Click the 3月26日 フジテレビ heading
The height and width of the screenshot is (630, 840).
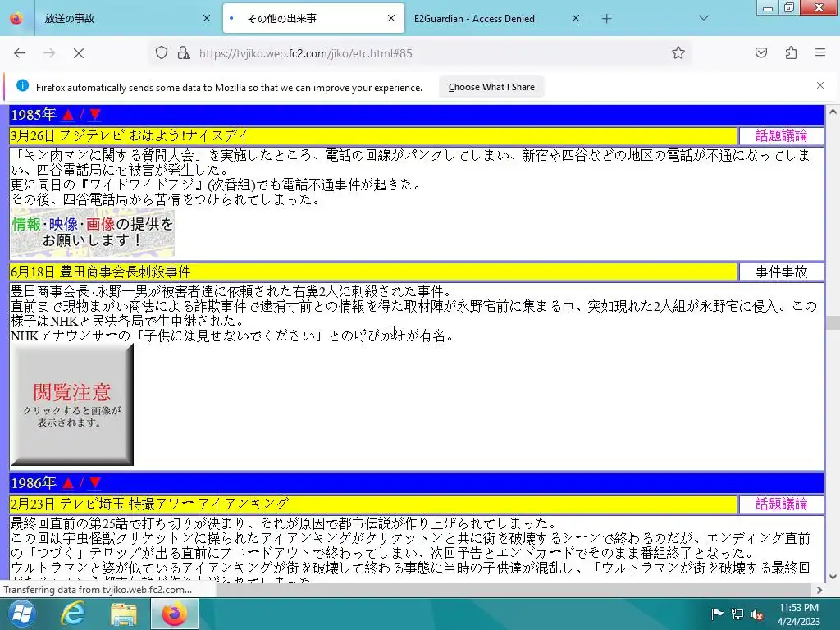pyautogui.click(x=129, y=136)
